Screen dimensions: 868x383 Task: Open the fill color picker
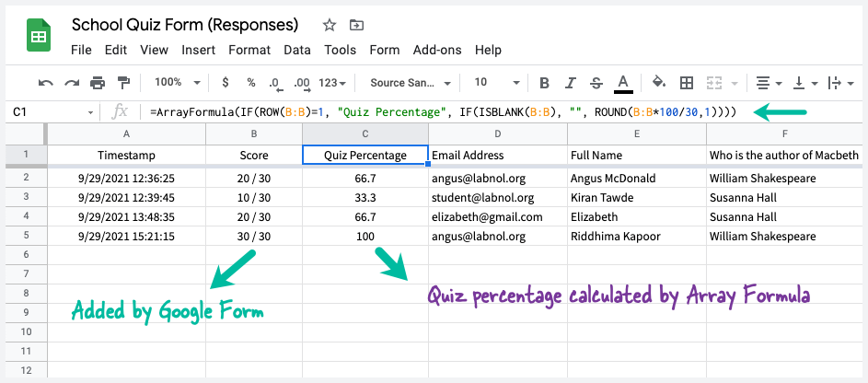tap(659, 83)
